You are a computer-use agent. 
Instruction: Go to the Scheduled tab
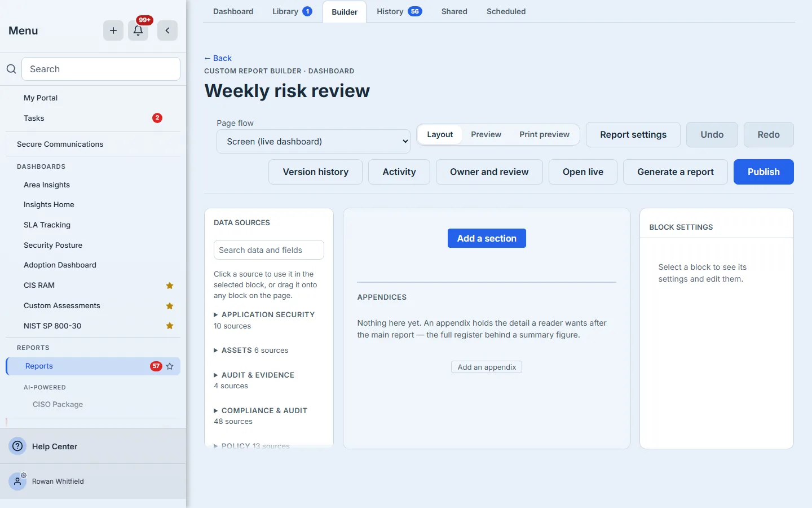[x=506, y=11]
